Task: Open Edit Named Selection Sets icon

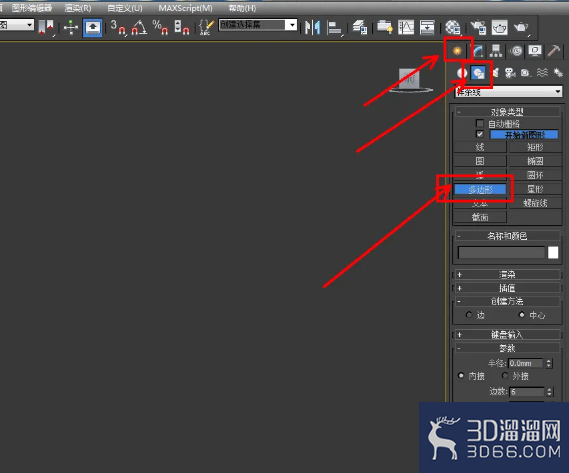Action: [206, 27]
